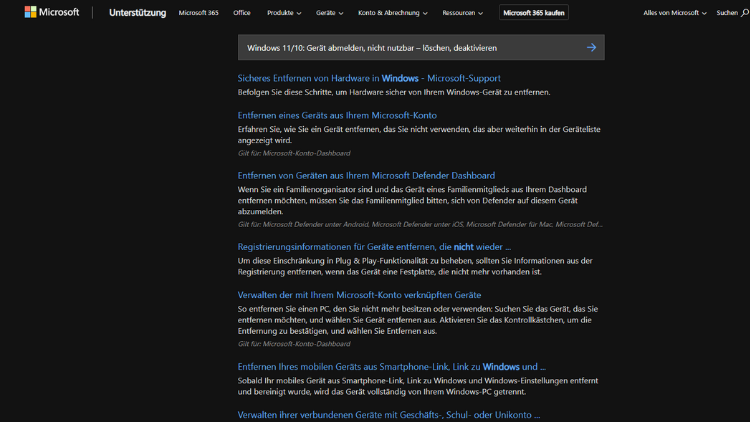Expand the Geräte dropdown
The width and height of the screenshot is (750, 422).
coord(330,13)
